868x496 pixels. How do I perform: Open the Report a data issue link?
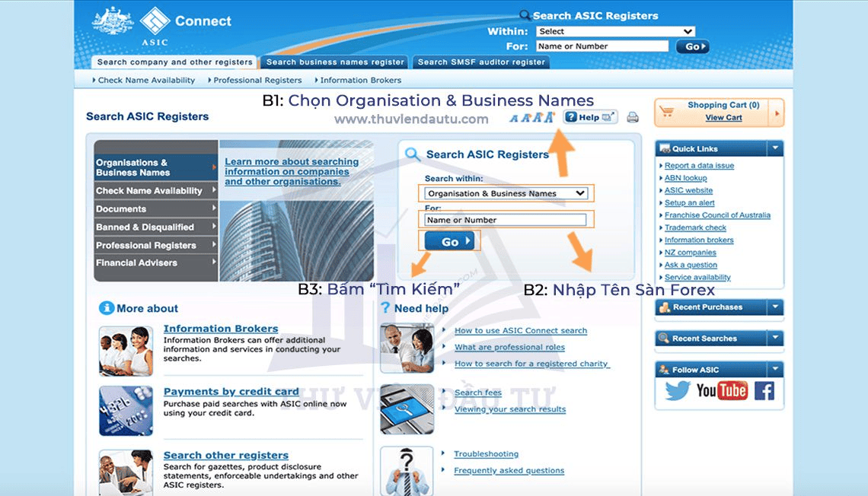pyautogui.click(x=699, y=165)
